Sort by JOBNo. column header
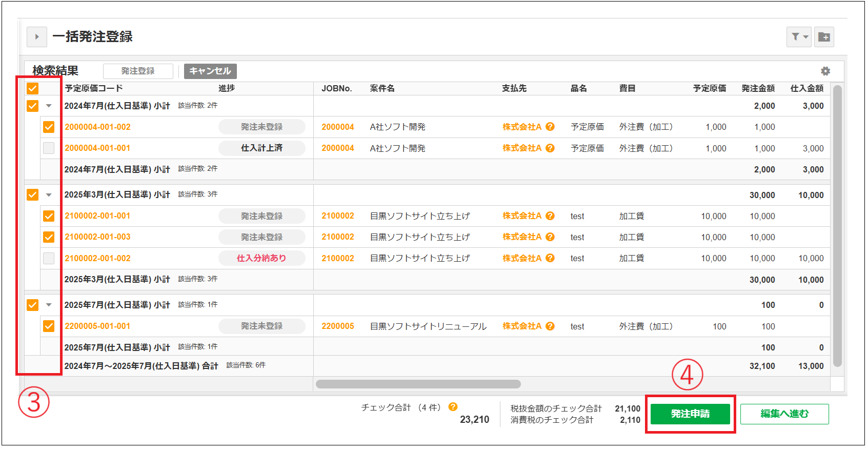 pyautogui.click(x=337, y=88)
